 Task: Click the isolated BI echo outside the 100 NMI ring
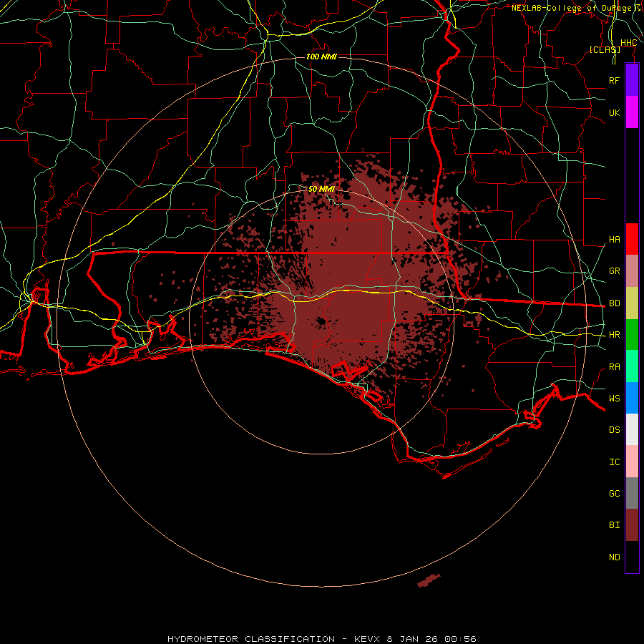pyautogui.click(x=429, y=580)
